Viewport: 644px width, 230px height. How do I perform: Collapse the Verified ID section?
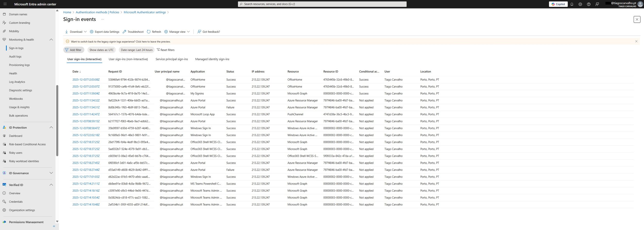[x=51, y=185]
